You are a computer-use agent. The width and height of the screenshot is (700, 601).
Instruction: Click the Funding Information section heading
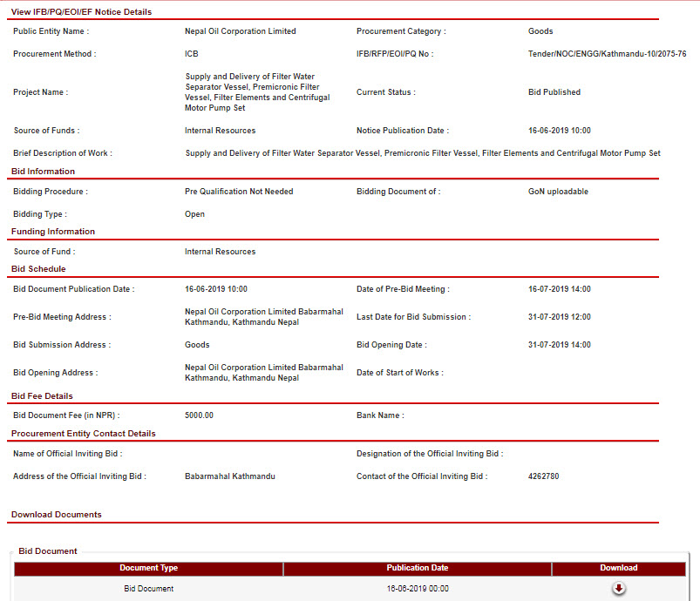coord(53,232)
